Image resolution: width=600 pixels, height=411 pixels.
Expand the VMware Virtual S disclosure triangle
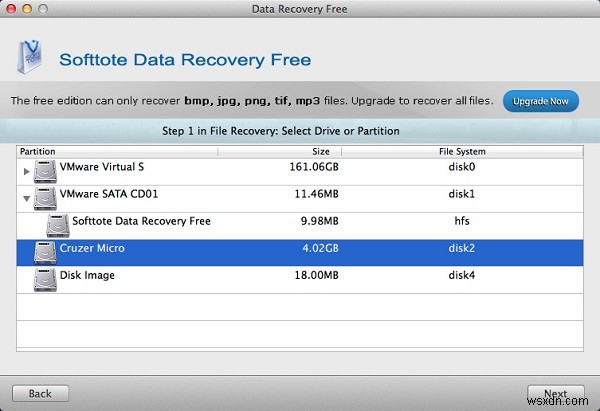click(26, 171)
